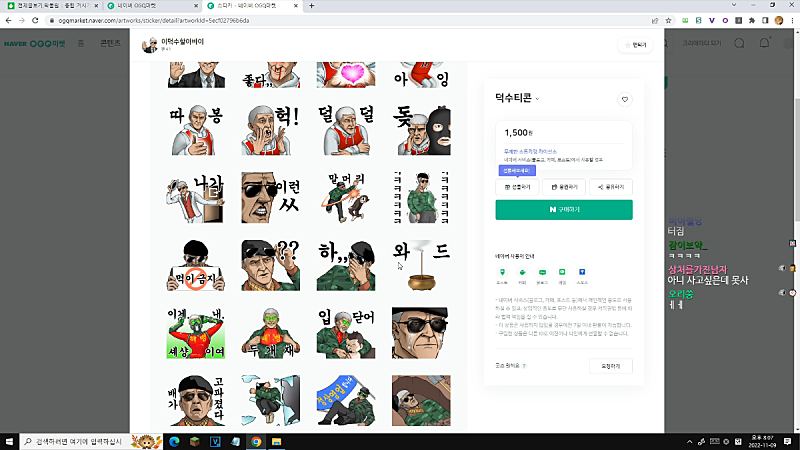Click the 응원하기 cheer button
The width and height of the screenshot is (800, 450).
[x=564, y=187]
